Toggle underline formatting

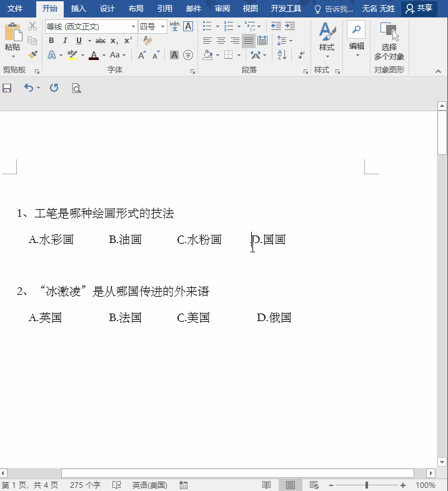pos(79,41)
